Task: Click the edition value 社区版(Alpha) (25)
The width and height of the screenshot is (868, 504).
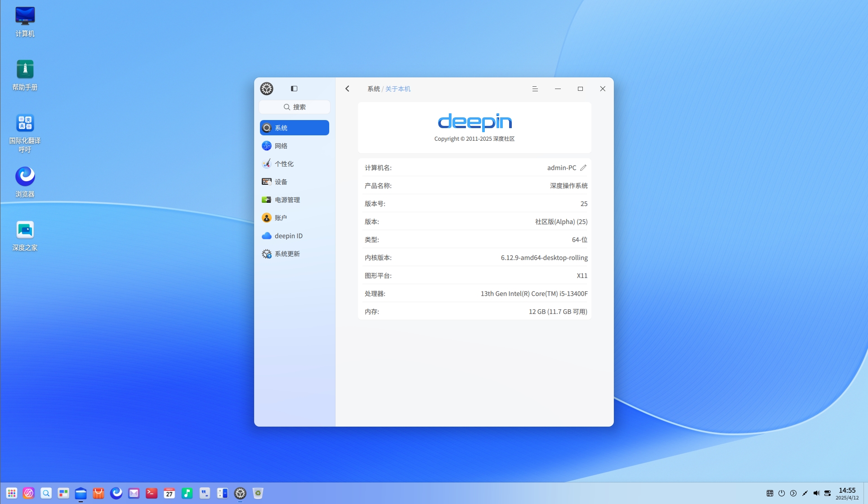Action: [561, 222]
